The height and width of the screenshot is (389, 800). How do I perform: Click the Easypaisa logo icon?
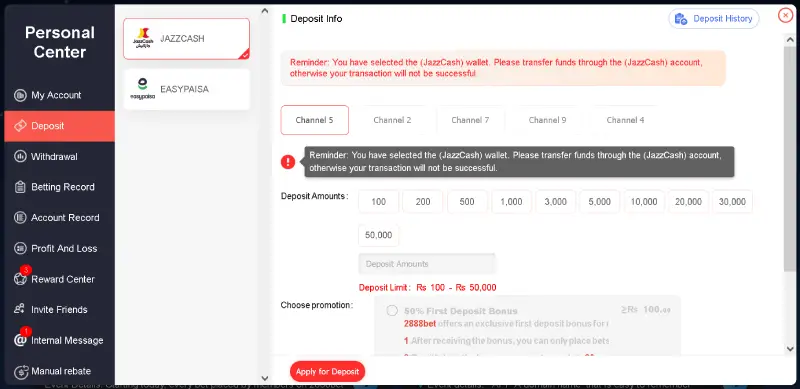pos(143,89)
